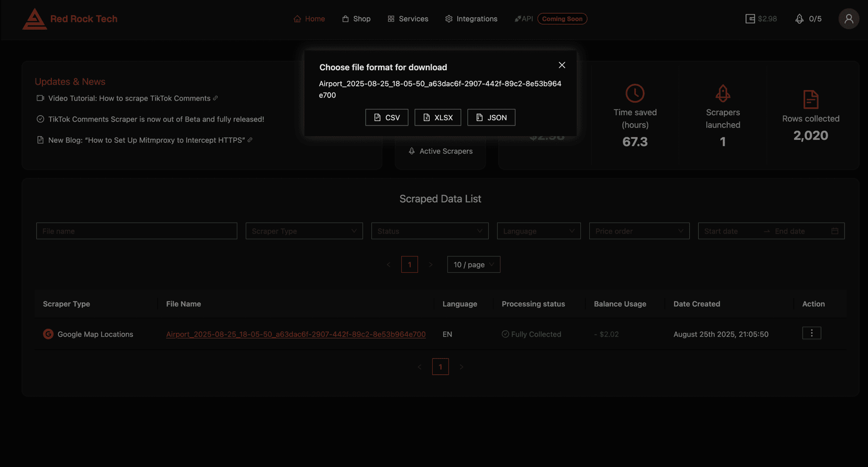Screen dimensions: 868x467
Task: Open the Airport scraped file link
Action: (x=295, y=334)
